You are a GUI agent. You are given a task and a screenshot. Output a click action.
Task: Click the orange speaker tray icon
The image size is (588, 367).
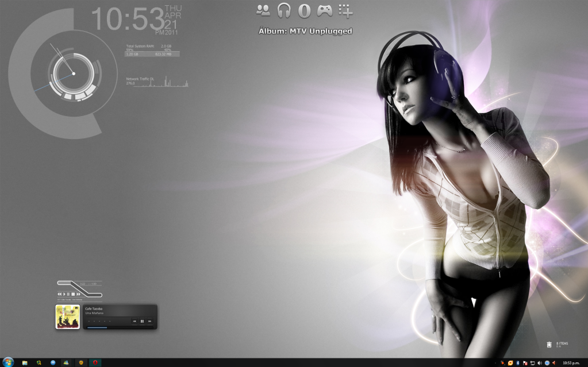click(x=554, y=363)
